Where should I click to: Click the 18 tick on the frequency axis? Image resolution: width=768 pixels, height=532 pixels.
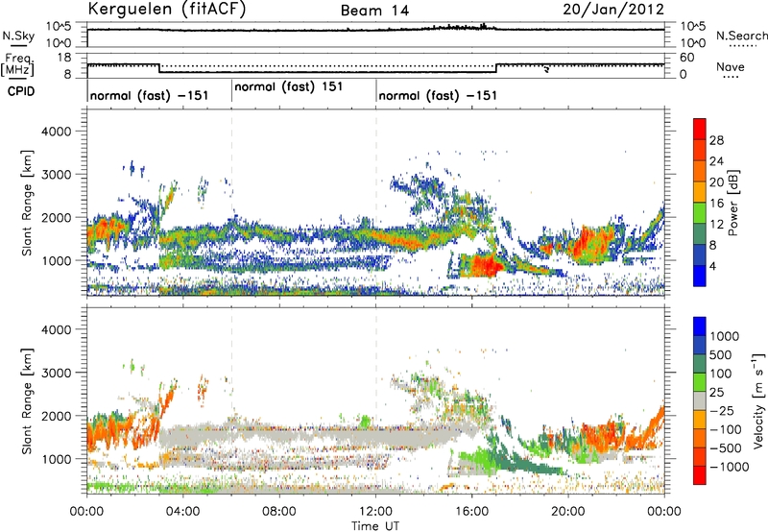click(65, 58)
